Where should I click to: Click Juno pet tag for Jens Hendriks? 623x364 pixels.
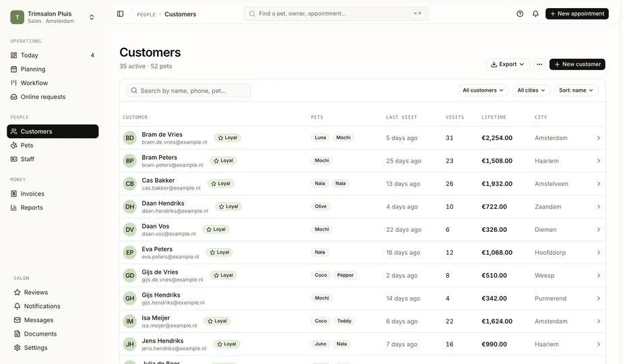pyautogui.click(x=320, y=344)
